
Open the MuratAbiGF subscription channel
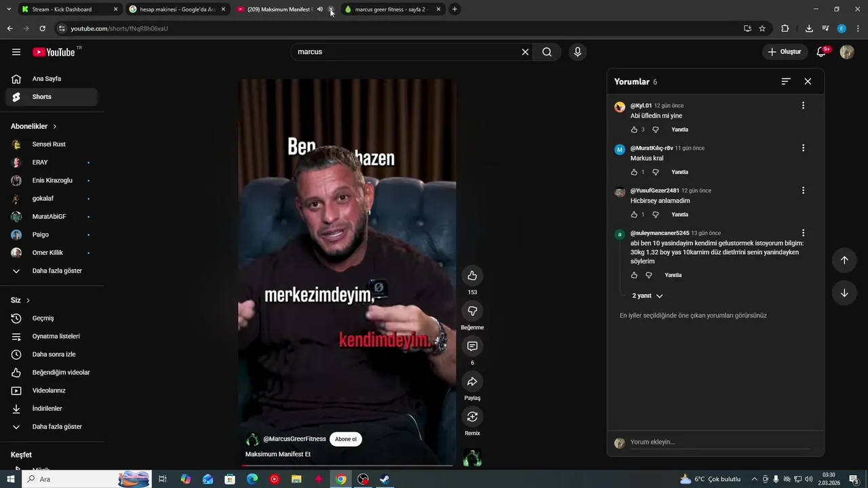point(52,216)
